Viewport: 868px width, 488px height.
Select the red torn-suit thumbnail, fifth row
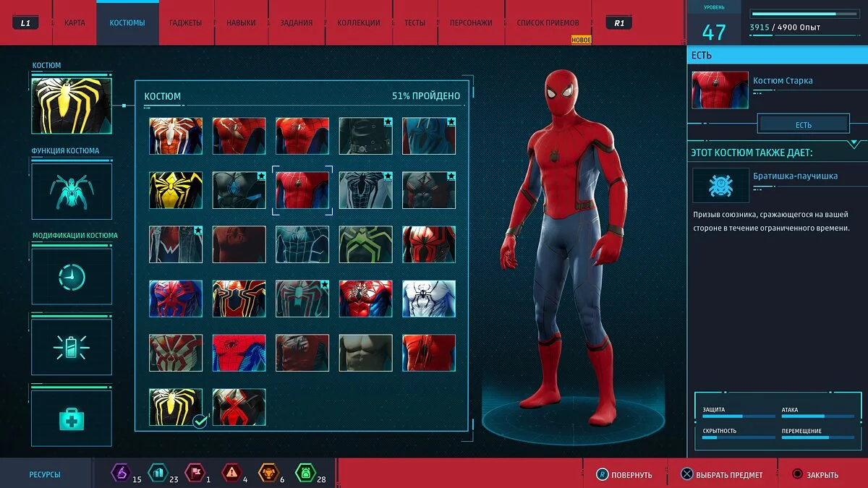pos(429,353)
